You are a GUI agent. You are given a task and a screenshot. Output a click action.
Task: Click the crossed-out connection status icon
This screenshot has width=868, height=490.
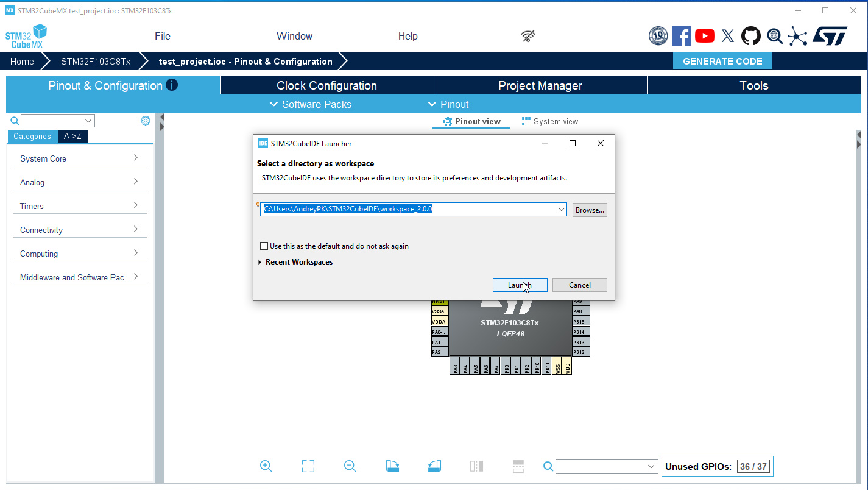528,36
